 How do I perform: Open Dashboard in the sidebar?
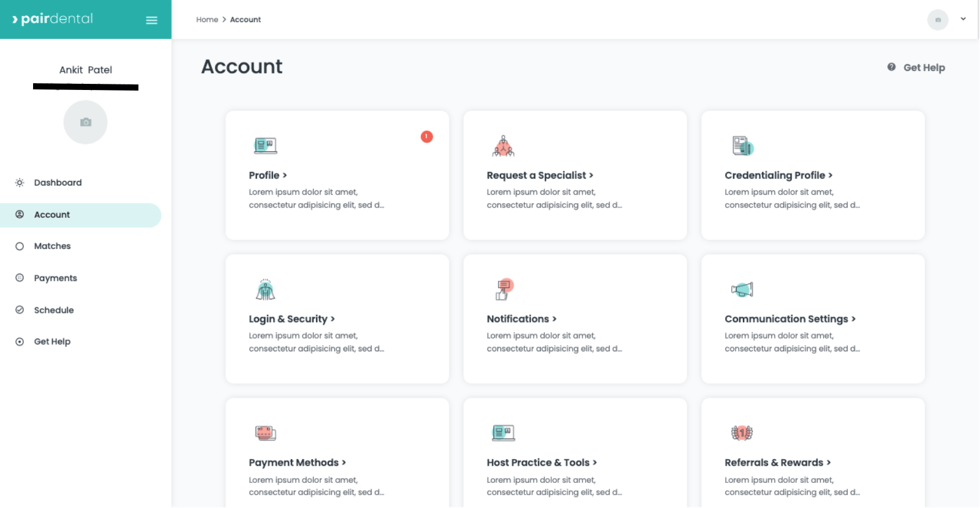point(58,182)
